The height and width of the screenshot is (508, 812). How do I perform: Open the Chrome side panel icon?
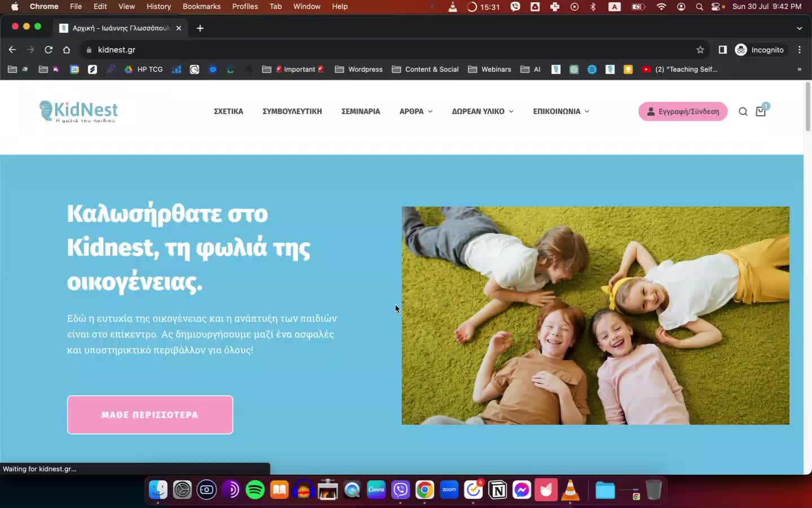(x=722, y=50)
